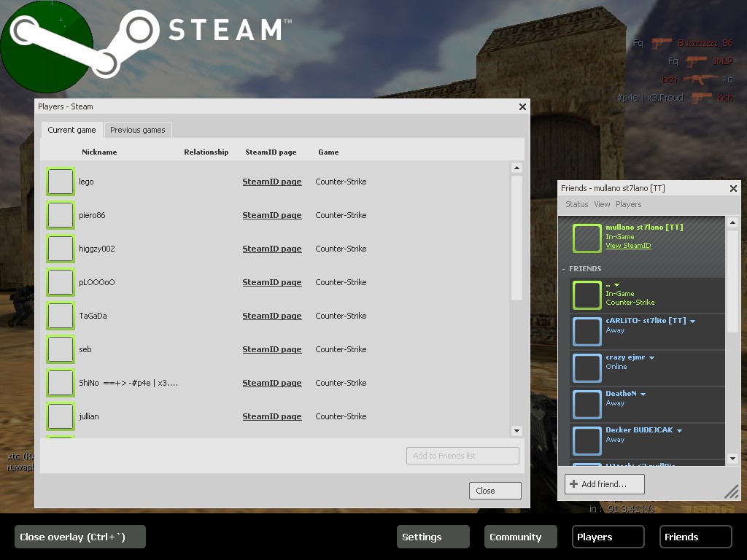The image size is (747, 560).
Task: Open pLOOOoO's SteamID page link
Action: pos(272,282)
